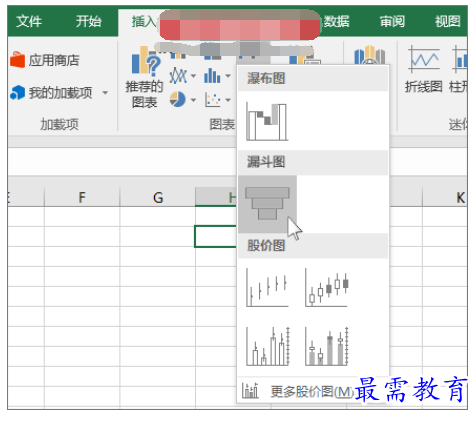Choose the high-low-close stock chart

[x=267, y=287]
